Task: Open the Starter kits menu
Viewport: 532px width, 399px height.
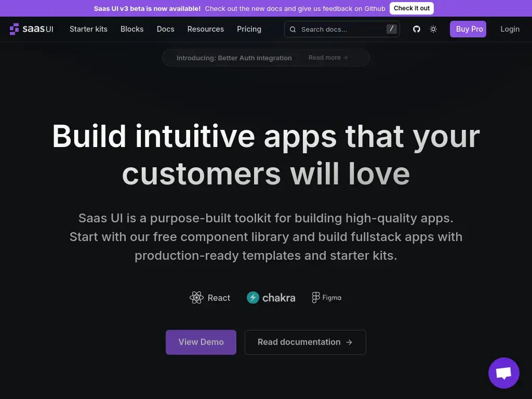Action: click(88, 29)
